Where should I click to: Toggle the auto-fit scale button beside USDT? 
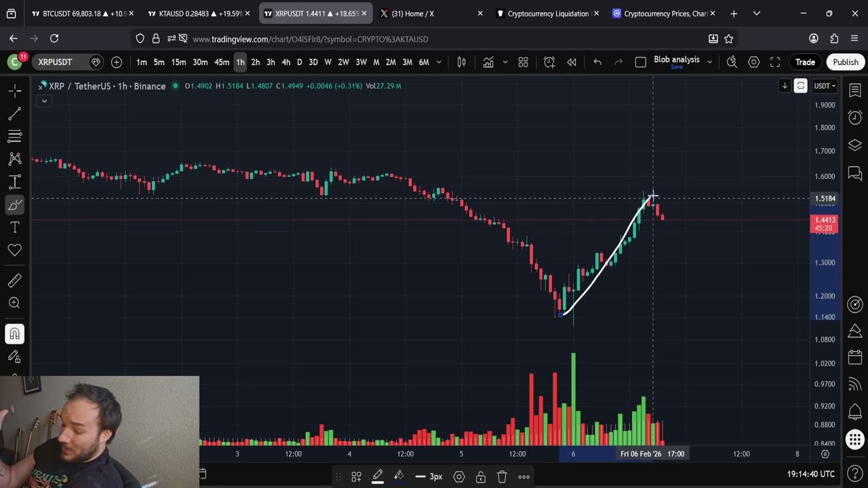tap(801, 86)
